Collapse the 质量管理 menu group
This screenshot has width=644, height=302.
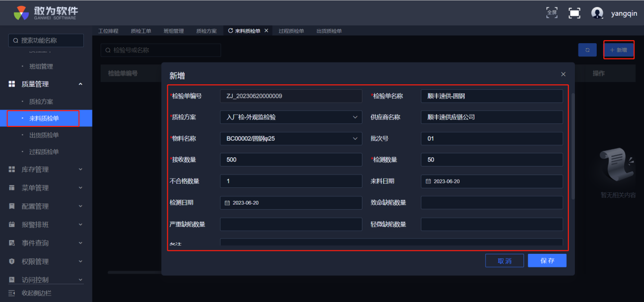pos(80,84)
